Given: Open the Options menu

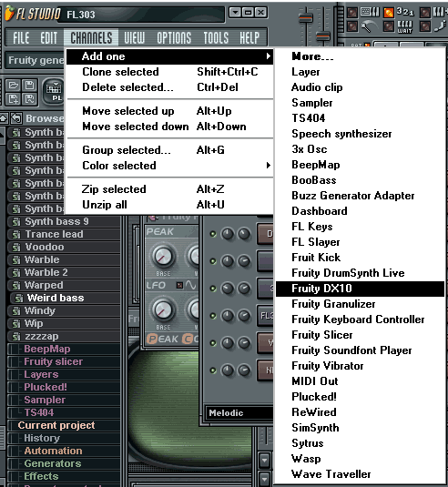Looking at the screenshot, I should click(x=174, y=38).
